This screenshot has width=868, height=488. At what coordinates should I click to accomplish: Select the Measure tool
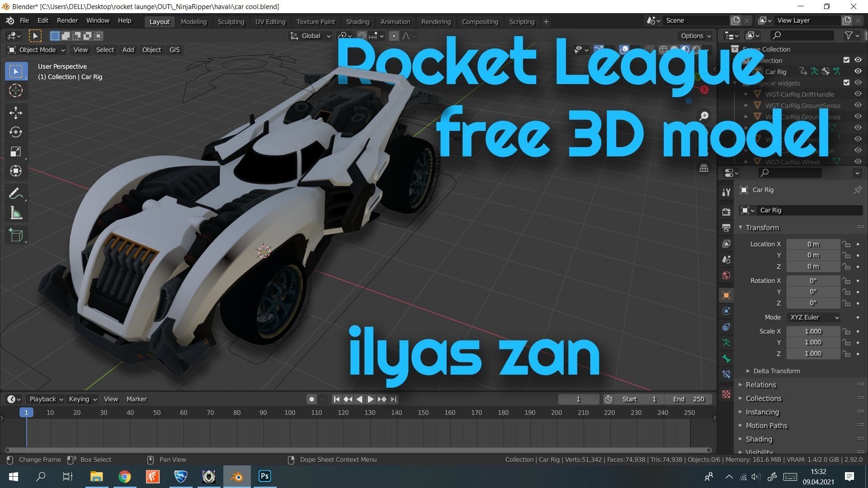[16, 213]
